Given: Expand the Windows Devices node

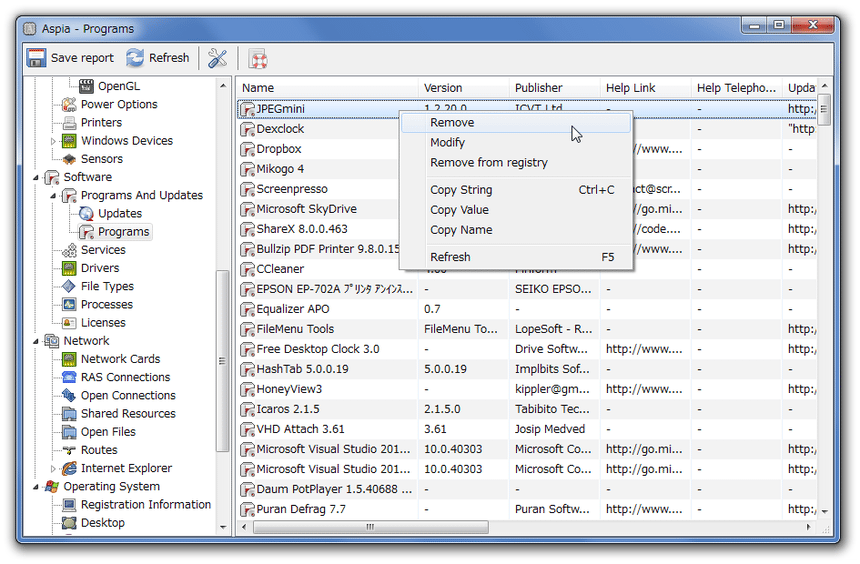Looking at the screenshot, I should point(53,141).
